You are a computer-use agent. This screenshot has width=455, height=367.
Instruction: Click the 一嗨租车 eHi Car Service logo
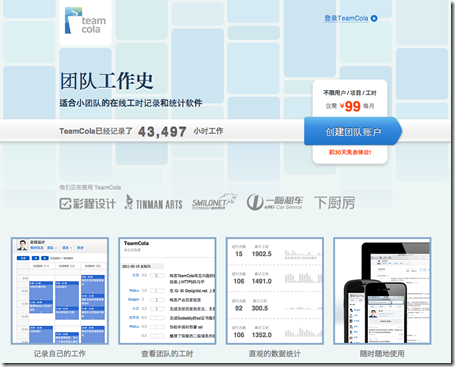(275, 202)
